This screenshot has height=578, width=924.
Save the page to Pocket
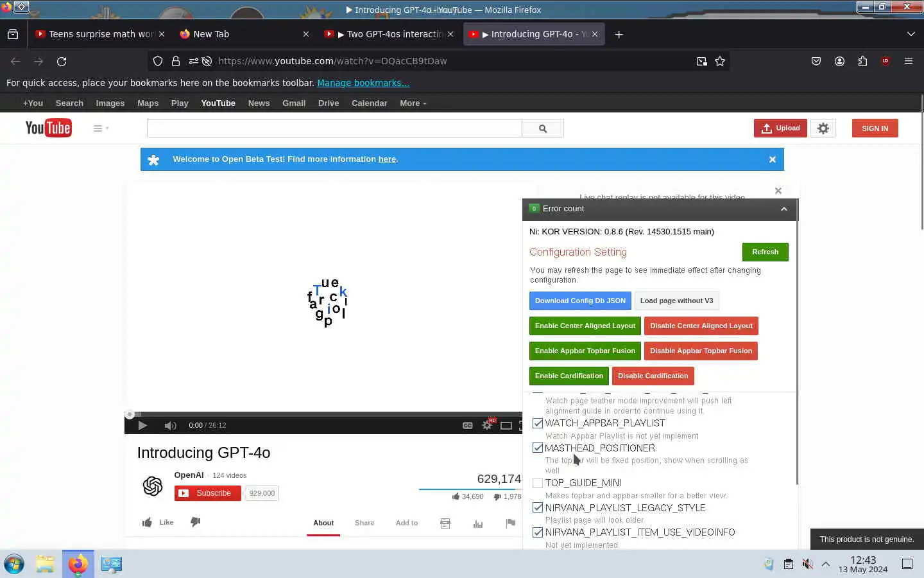pyautogui.click(x=816, y=61)
